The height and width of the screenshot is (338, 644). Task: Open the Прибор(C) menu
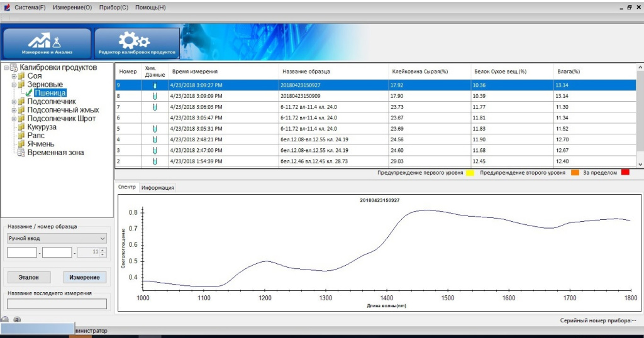coord(114,8)
